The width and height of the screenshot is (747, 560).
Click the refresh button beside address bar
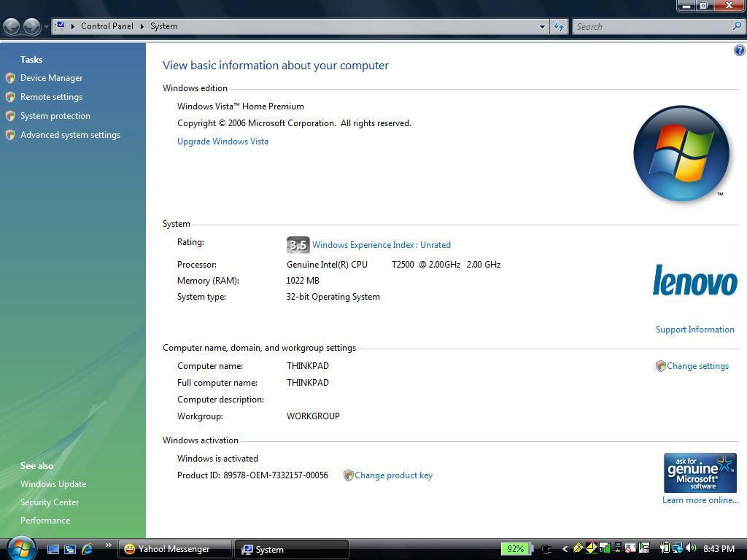(559, 26)
